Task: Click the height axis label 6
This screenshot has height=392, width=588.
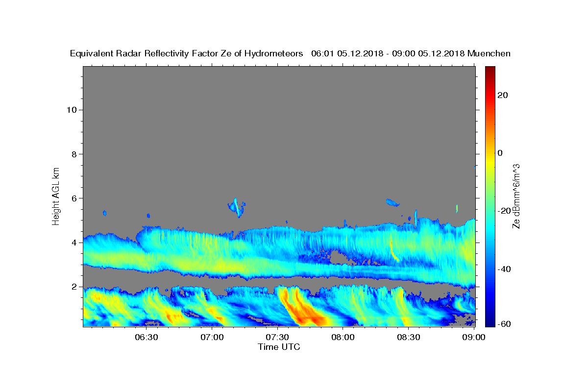Action: click(x=74, y=198)
